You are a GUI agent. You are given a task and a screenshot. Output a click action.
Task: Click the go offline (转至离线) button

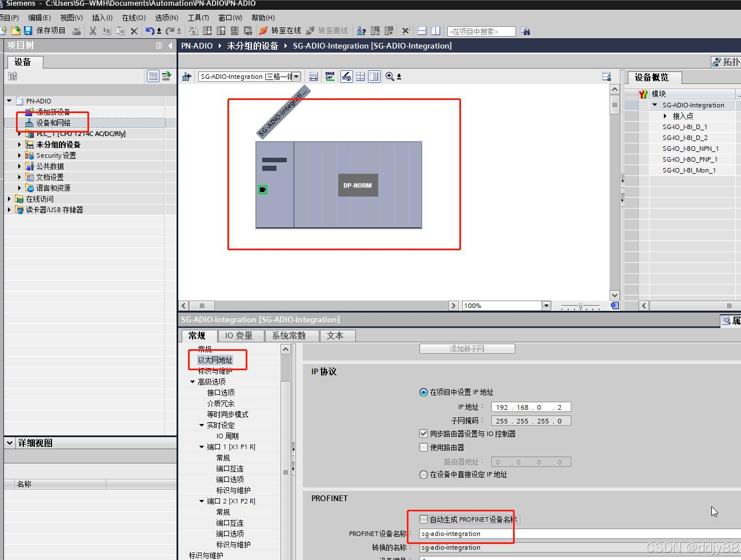[x=327, y=30]
